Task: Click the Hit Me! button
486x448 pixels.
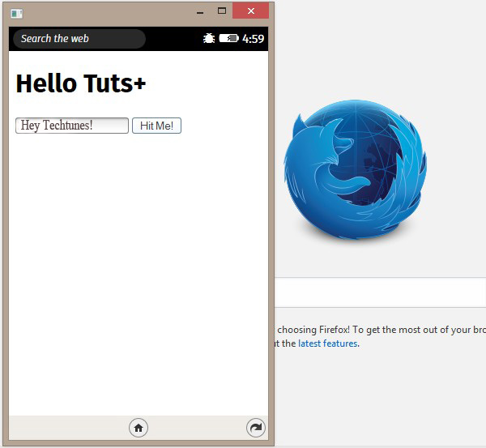Action: click(x=156, y=126)
